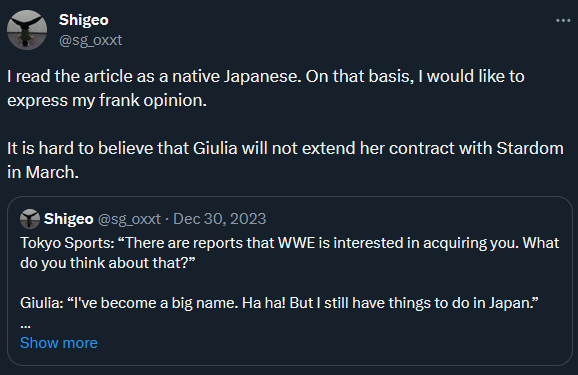Click the Giulia reply quote line
Viewport: 578px width, 375px height.
click(279, 303)
